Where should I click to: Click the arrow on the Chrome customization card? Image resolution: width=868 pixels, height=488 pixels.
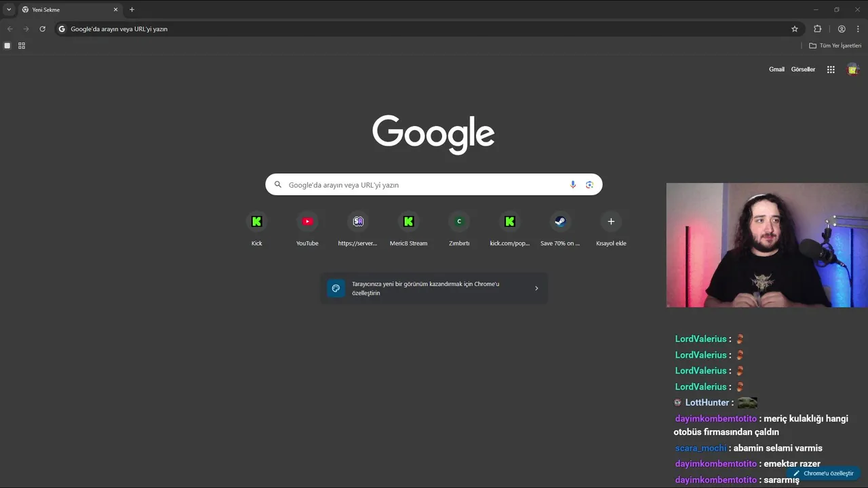536,288
